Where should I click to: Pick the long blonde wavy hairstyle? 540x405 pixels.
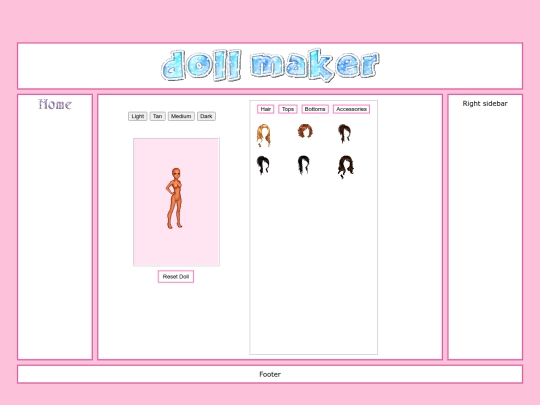pyautogui.click(x=263, y=135)
